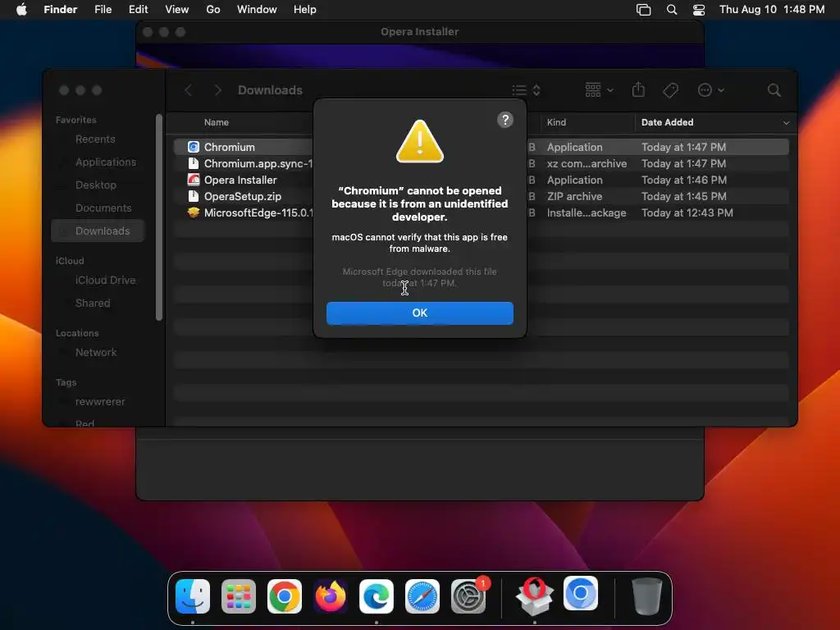Change view with list view switcher
Screen dimensions: 840x630
tap(526, 90)
